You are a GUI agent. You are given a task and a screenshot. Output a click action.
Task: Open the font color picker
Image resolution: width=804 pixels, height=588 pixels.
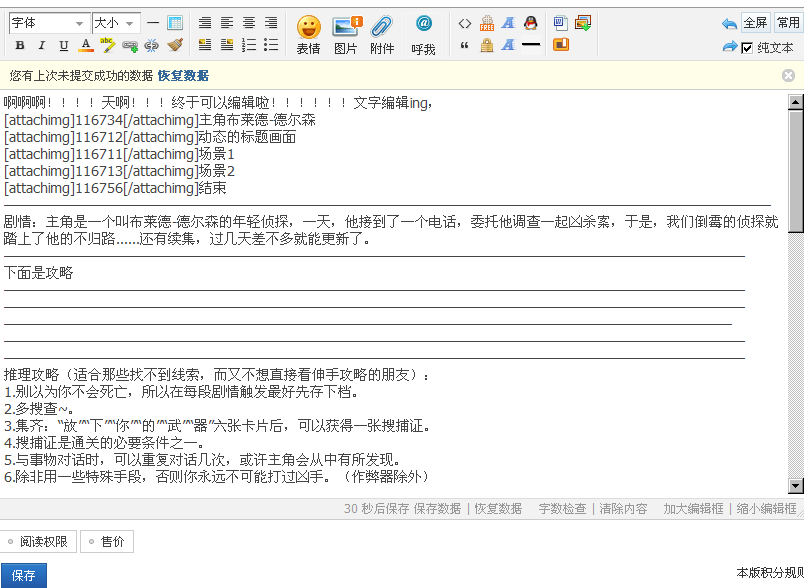86,45
